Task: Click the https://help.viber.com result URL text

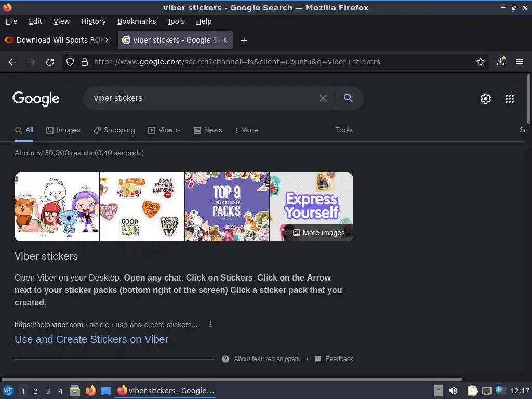Action: pyautogui.click(x=48, y=325)
